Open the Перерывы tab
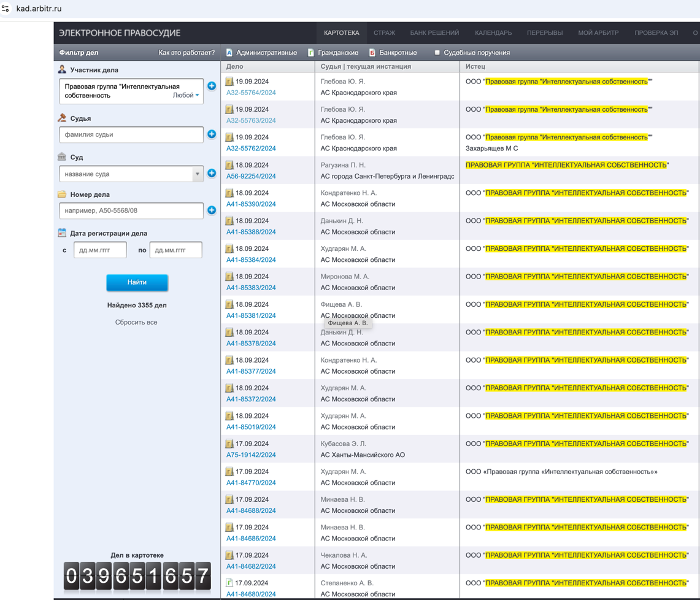The height and width of the screenshot is (600, 700). click(545, 33)
